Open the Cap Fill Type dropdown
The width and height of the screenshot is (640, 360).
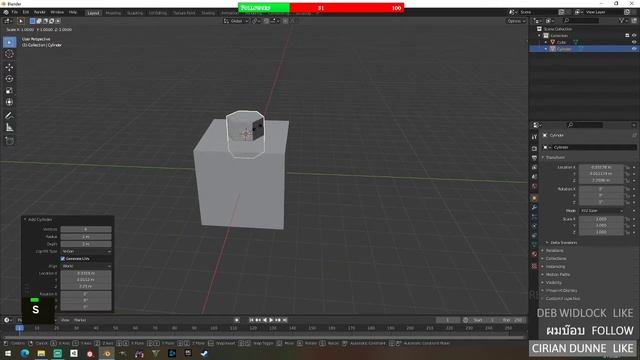pyautogui.click(x=86, y=251)
